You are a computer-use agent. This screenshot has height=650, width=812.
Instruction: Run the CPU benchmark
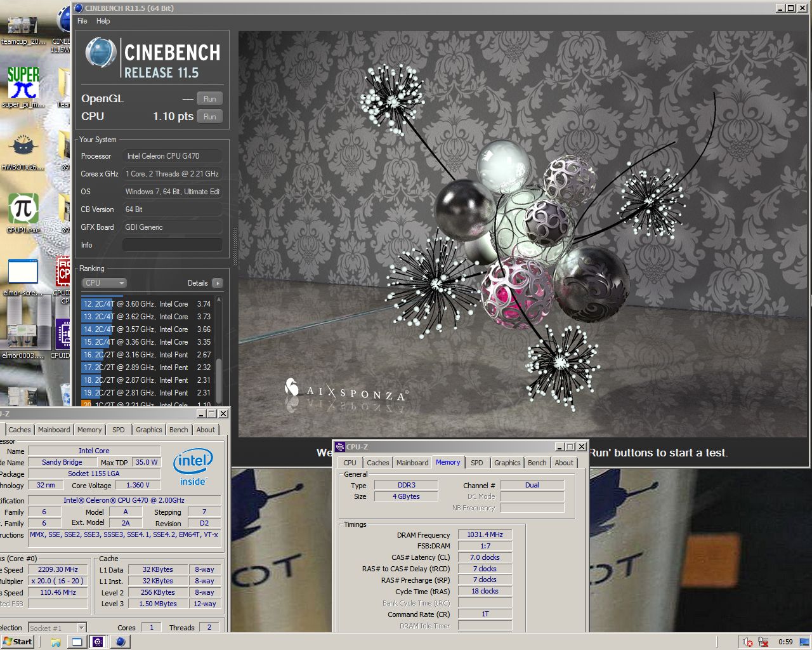tap(209, 116)
